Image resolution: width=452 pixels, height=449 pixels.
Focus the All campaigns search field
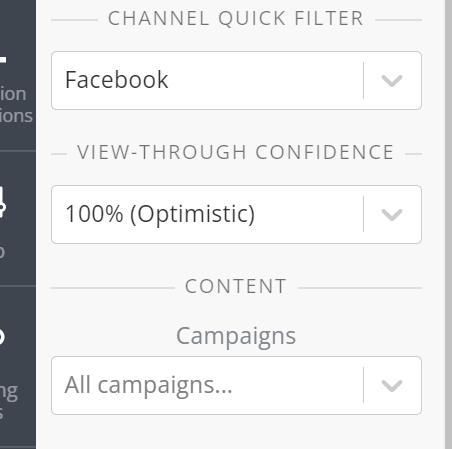(x=207, y=385)
